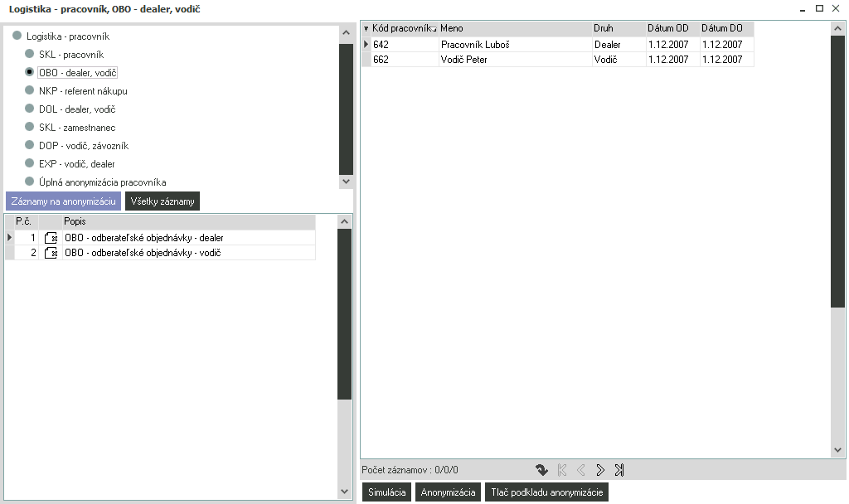Select SKL - pracovník radio option

pyautogui.click(x=30, y=55)
